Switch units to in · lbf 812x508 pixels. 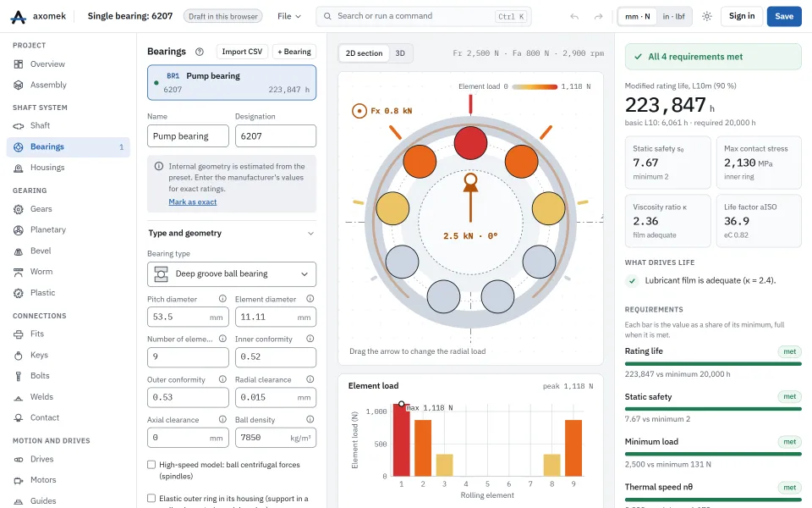674,17
